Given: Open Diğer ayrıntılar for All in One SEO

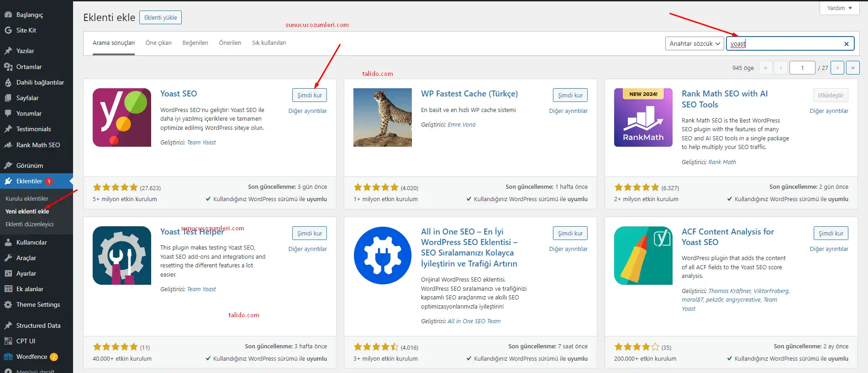Looking at the screenshot, I should (568, 249).
